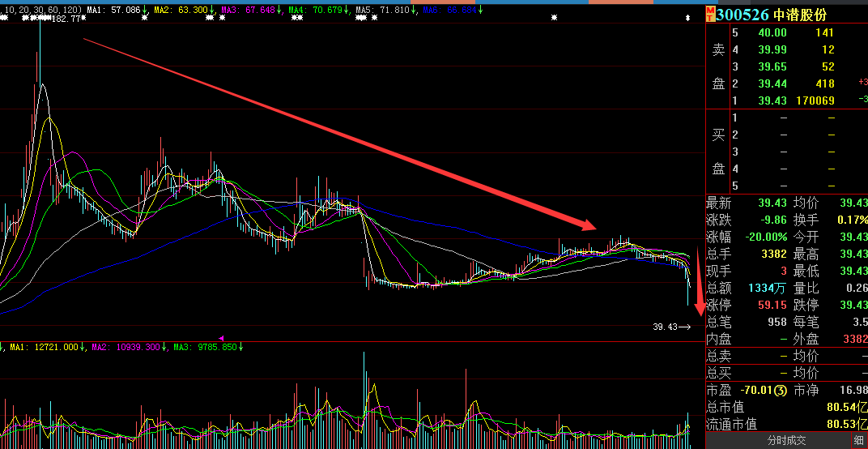This screenshot has height=449, width=868.
Task: Click the MT badge beside stock code 300526
Action: pos(710,14)
